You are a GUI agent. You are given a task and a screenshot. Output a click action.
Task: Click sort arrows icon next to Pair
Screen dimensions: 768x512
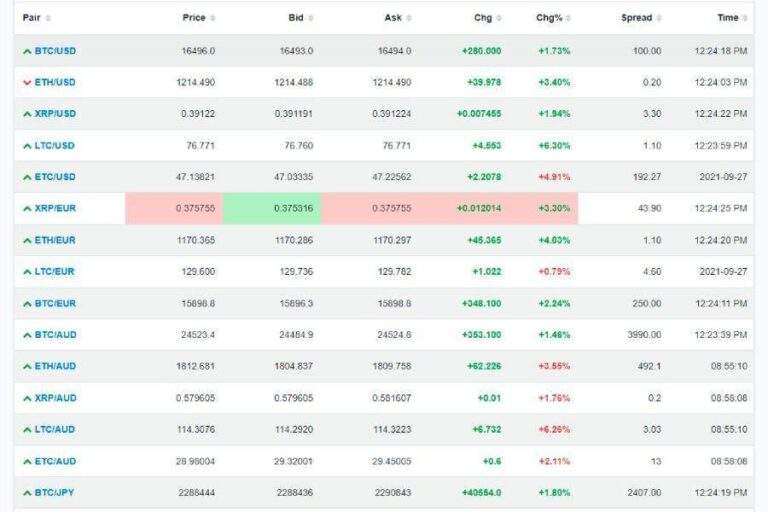48,18
